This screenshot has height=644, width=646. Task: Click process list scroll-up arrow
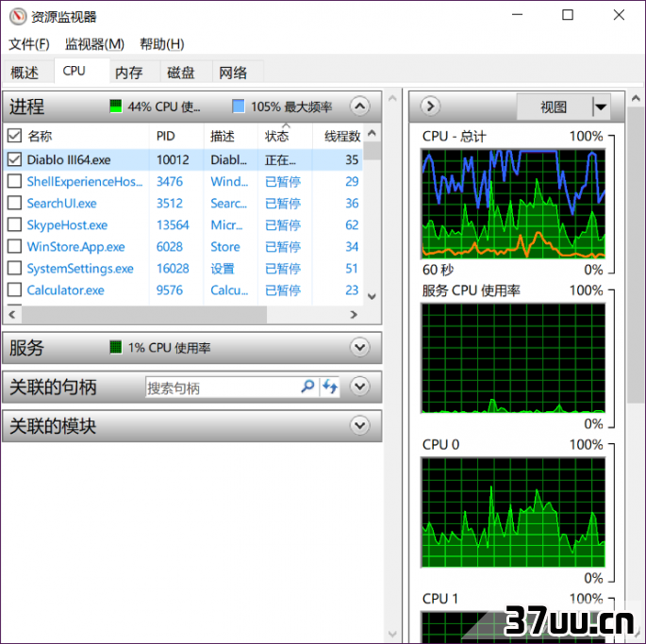coord(372,133)
